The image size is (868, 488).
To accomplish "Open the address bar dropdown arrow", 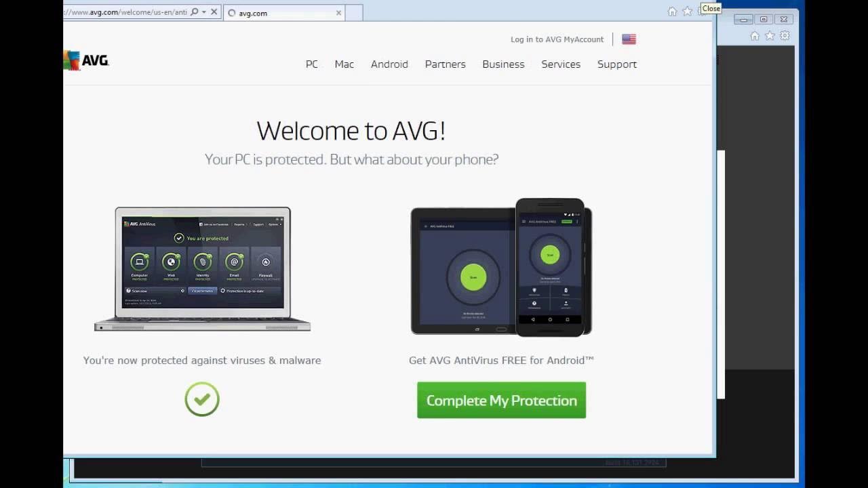I will pyautogui.click(x=203, y=12).
